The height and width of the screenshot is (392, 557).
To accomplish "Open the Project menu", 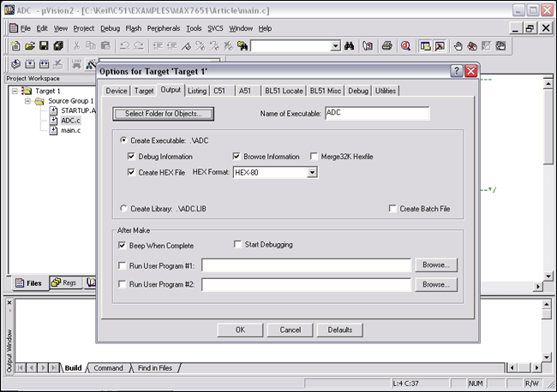I will tap(84, 28).
